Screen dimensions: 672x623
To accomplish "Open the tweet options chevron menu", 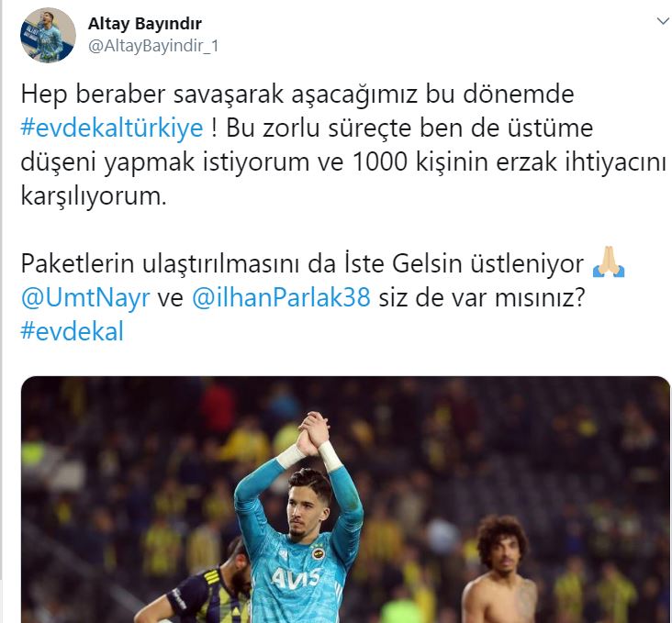I will point(663,20).
